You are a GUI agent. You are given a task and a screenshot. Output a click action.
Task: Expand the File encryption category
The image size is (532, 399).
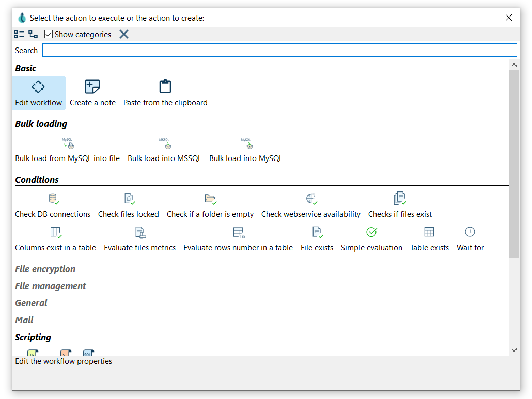point(45,269)
